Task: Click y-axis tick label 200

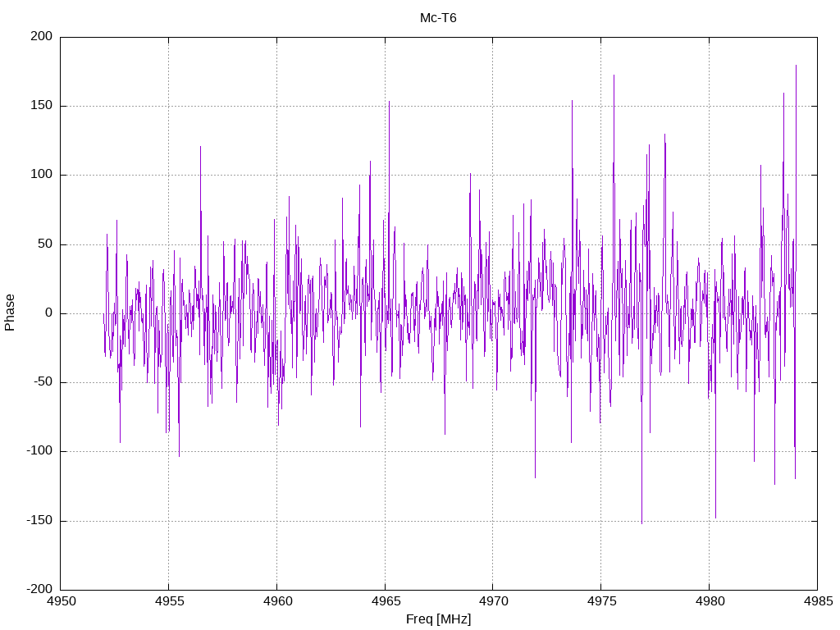Action: [x=42, y=36]
